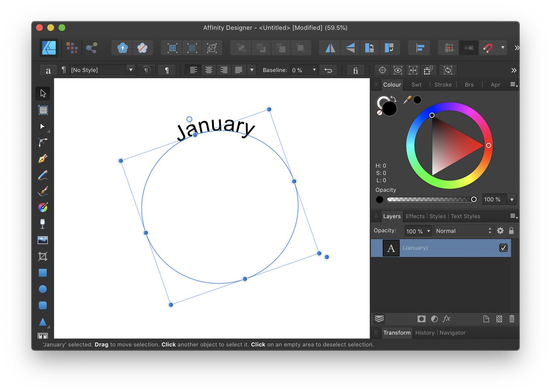Show more main toolbar items chevron
The image size is (551, 392).
click(517, 48)
